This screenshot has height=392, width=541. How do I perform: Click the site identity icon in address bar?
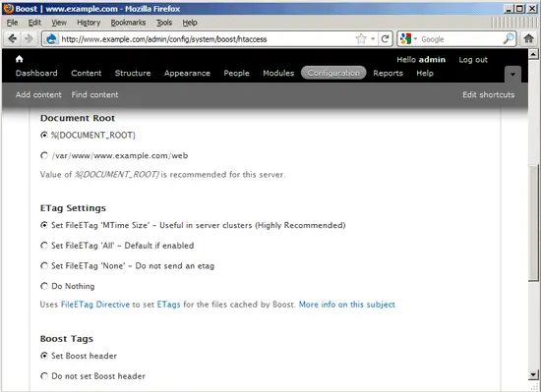click(x=51, y=39)
